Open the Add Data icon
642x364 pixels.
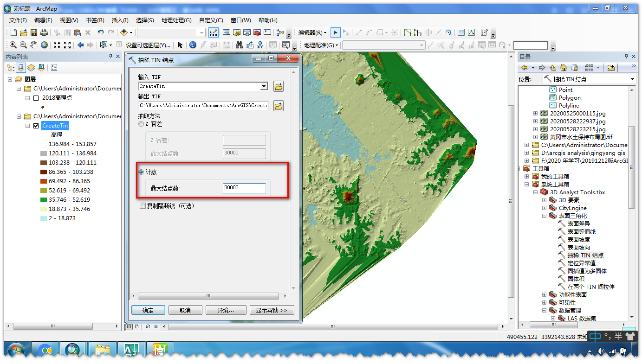click(x=124, y=32)
